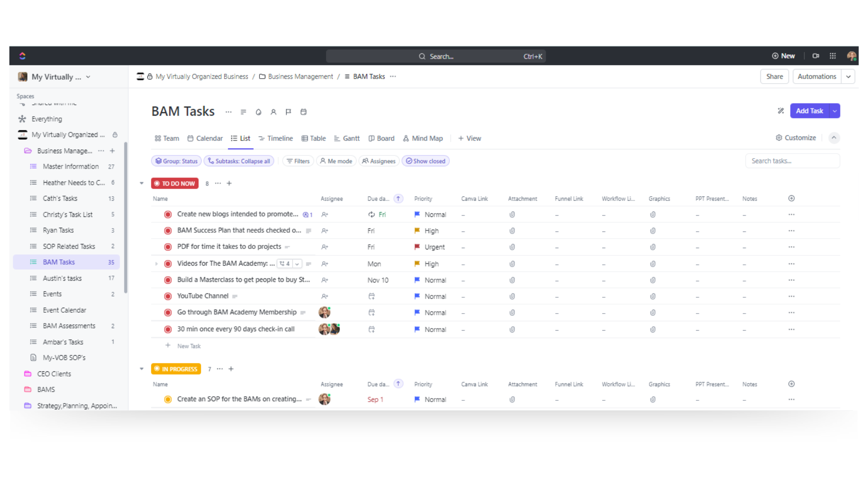868x488 pixels.
Task: Enable Me mode filter
Action: coord(335,161)
